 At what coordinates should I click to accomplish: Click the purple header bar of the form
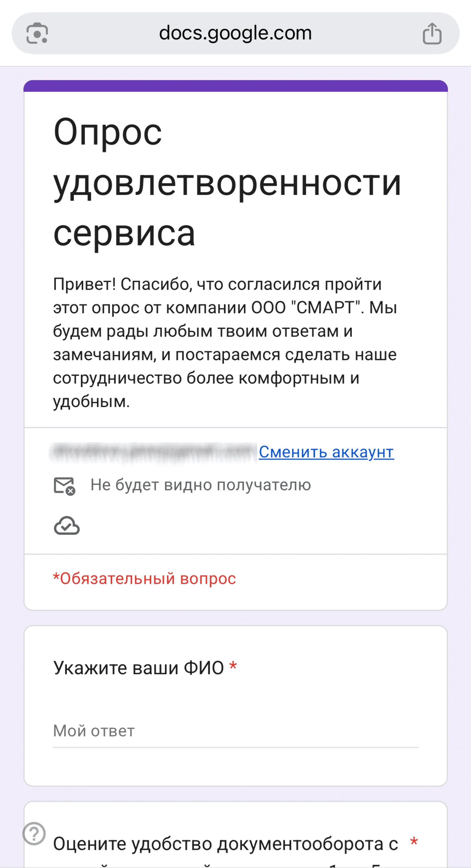(235, 86)
